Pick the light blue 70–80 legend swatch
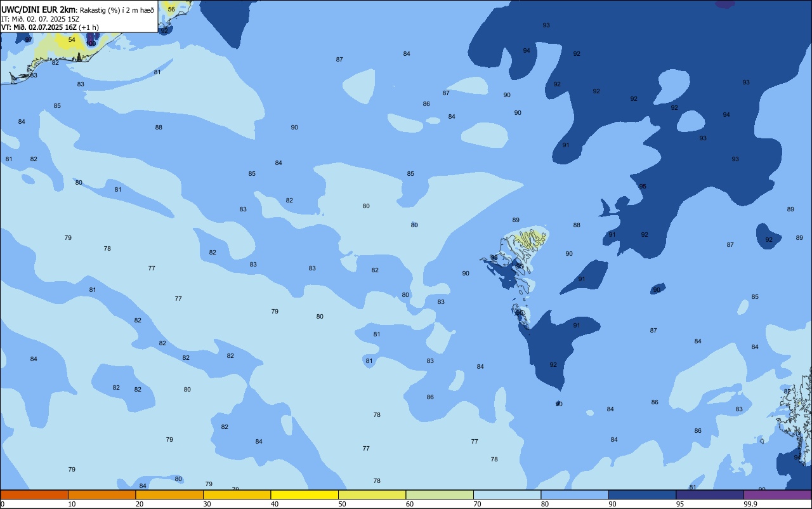 (x=507, y=494)
